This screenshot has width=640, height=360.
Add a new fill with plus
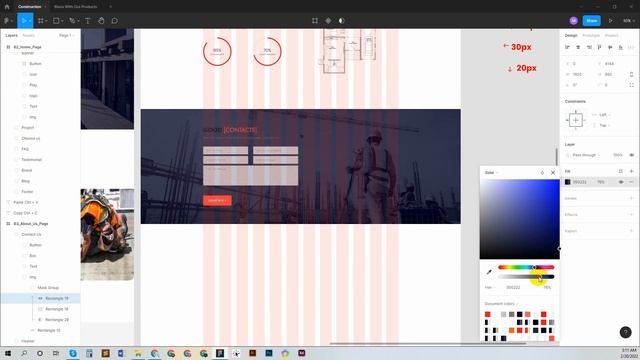631,171
